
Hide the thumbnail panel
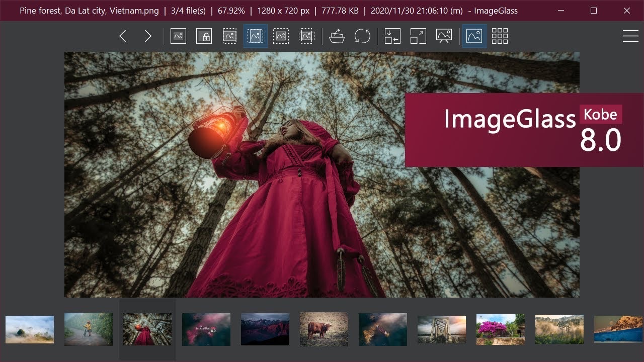click(x=474, y=36)
